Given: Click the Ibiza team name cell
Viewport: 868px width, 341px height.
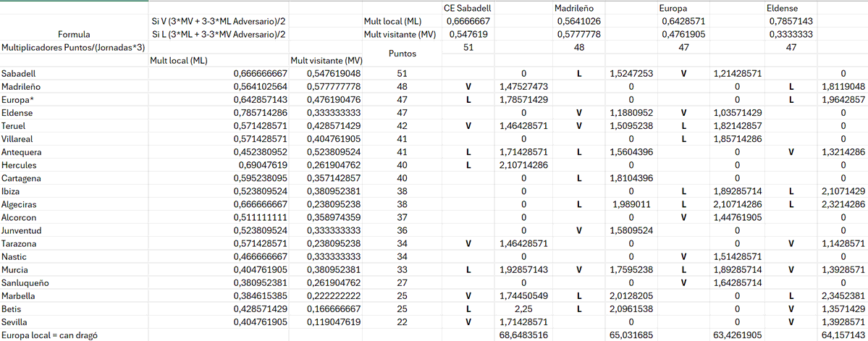Looking at the screenshot, I should click(x=74, y=191).
